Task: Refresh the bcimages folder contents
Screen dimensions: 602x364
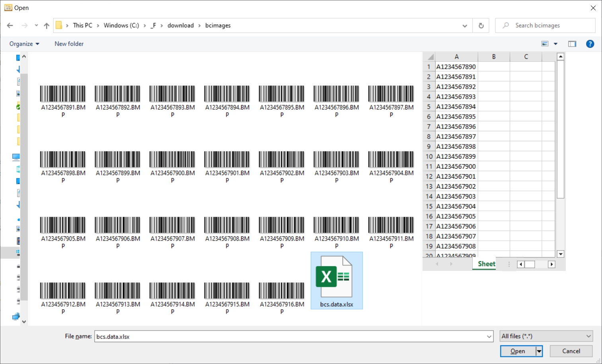Action: [x=481, y=25]
